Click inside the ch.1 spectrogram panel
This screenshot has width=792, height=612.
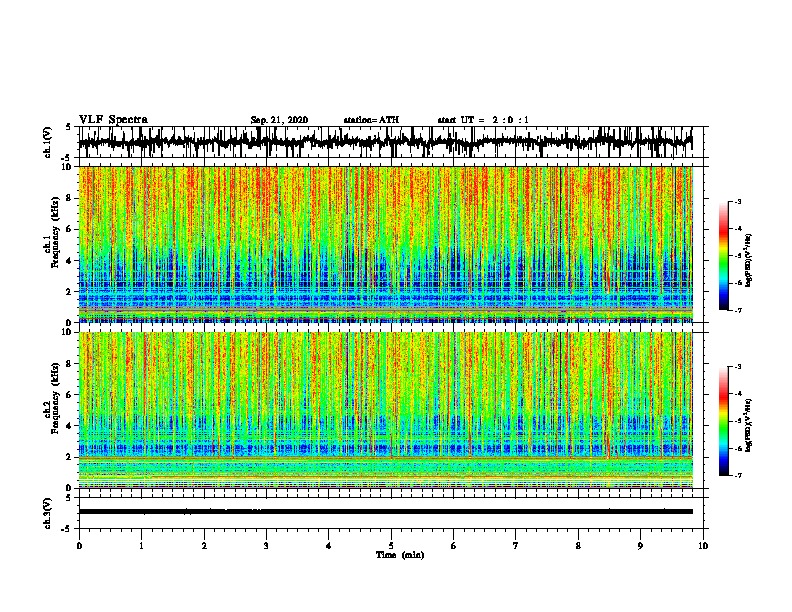tap(385, 244)
